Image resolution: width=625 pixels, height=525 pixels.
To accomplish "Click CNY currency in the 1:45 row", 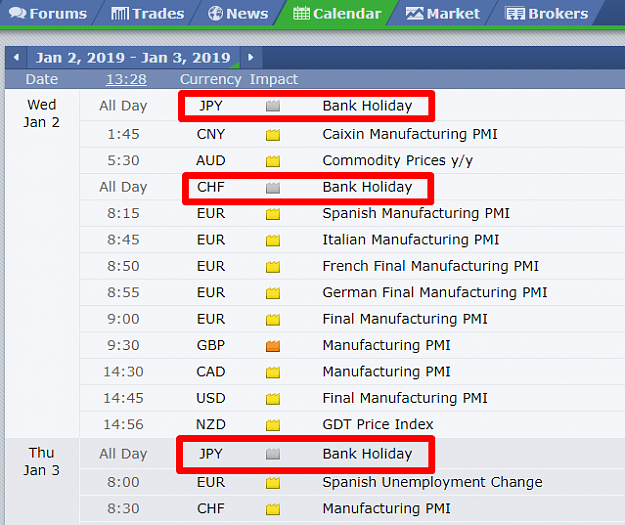I will 211,134.
